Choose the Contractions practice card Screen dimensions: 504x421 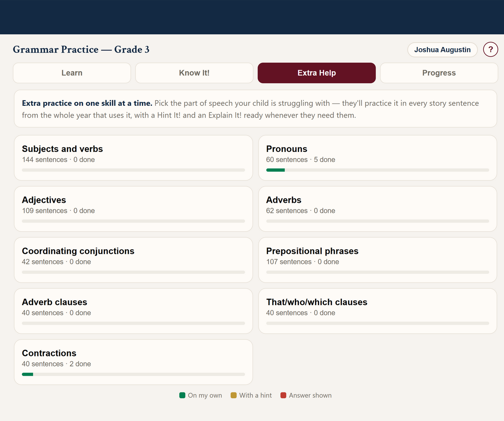(134, 362)
